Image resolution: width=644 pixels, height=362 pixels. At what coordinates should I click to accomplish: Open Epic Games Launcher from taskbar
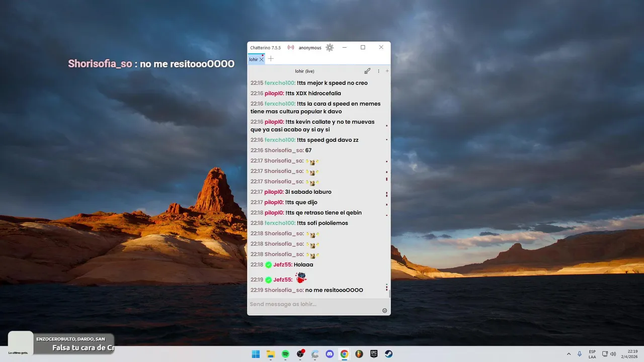point(374,354)
